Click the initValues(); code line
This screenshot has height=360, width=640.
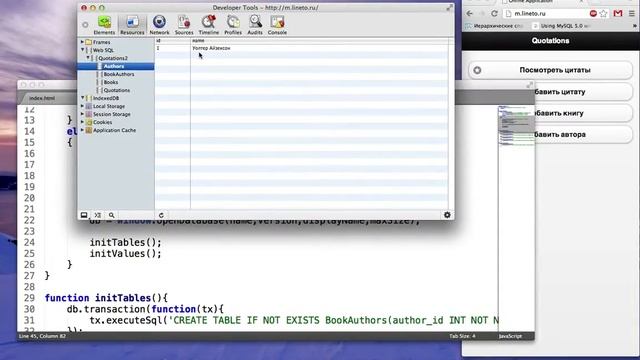click(126, 253)
